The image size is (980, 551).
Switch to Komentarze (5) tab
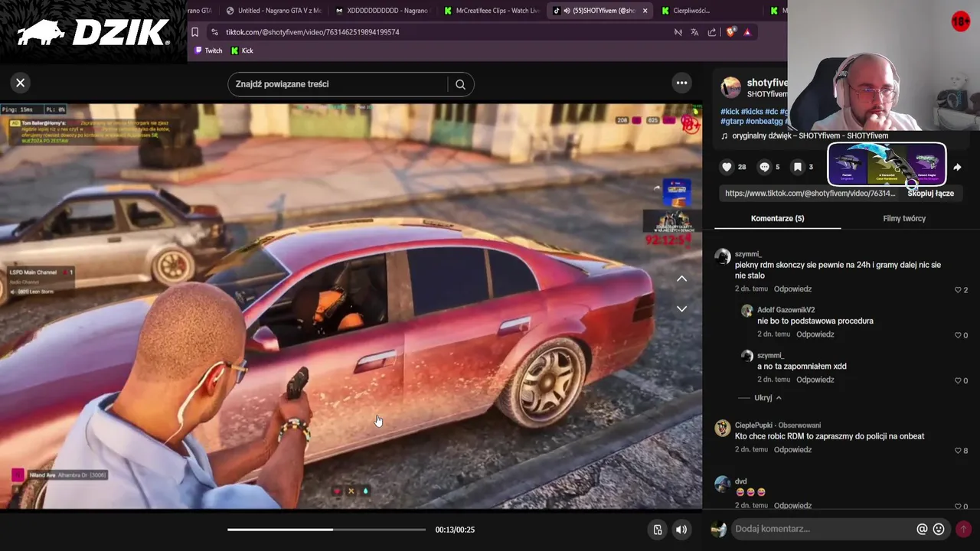777,218
